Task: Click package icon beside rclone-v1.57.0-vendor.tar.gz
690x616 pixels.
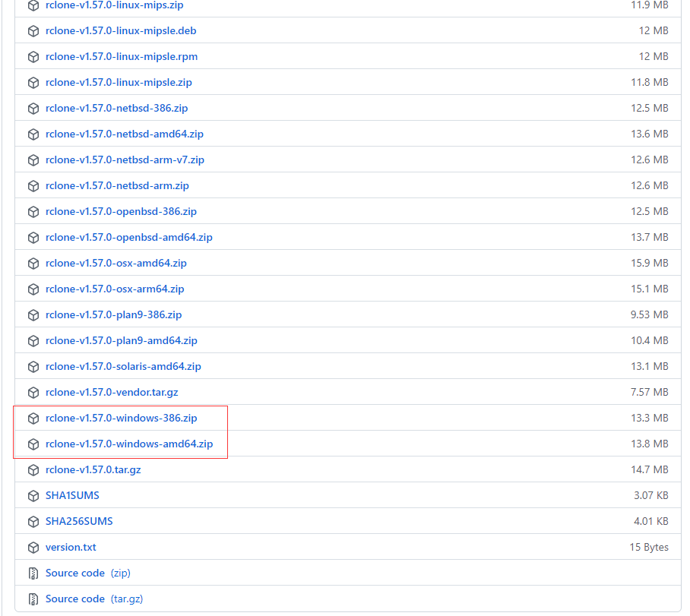Action: (x=33, y=393)
